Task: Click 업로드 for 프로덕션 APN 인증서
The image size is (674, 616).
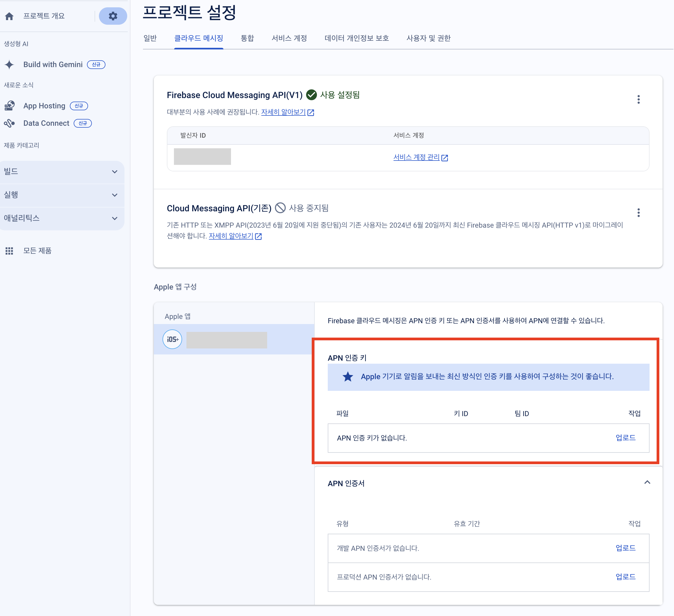Action: tap(625, 577)
